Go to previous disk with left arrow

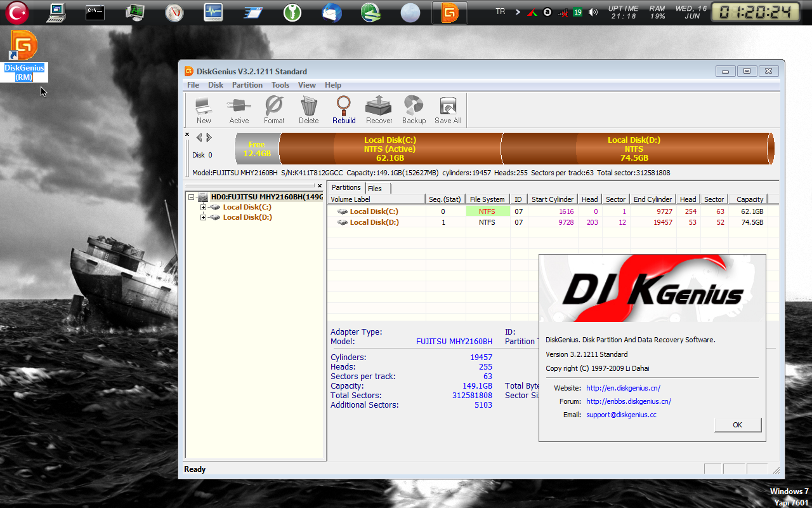pos(199,138)
